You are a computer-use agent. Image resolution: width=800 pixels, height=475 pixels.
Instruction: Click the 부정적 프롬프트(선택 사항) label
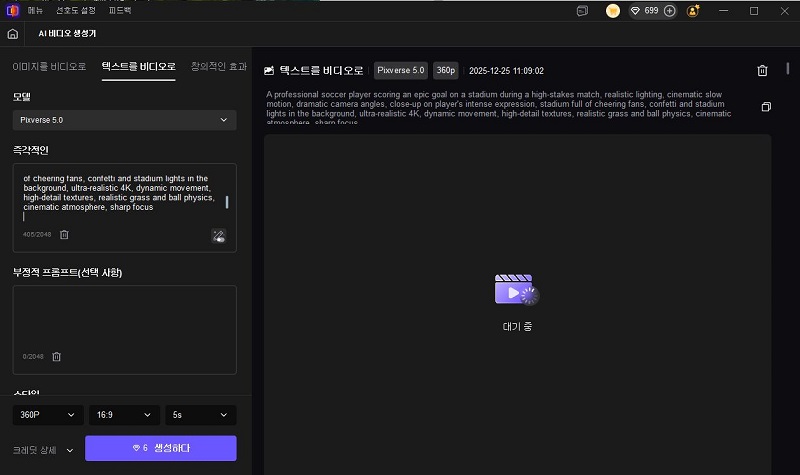click(67, 272)
